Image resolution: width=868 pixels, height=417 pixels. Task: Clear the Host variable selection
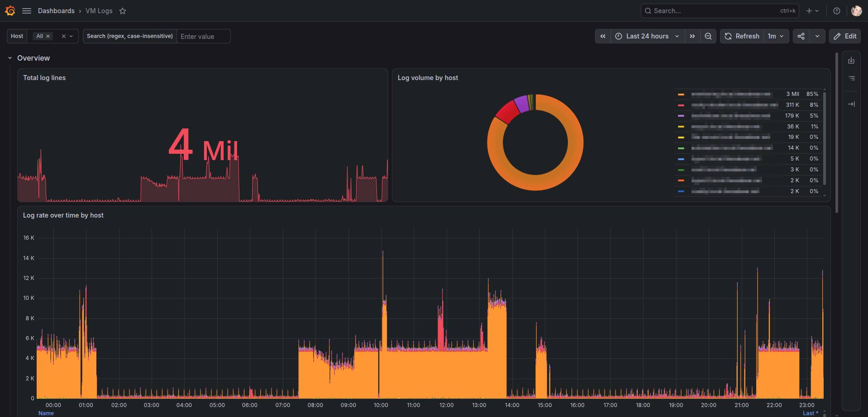[x=64, y=36]
